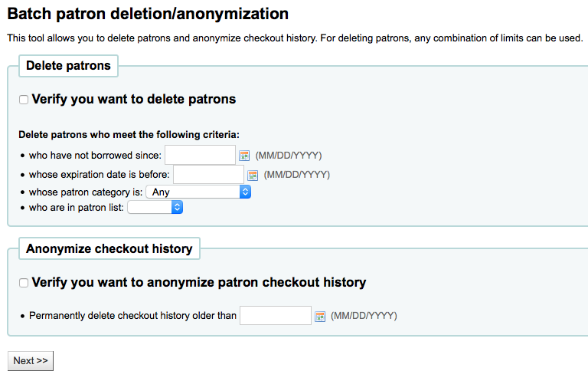Image resolution: width=588 pixels, height=381 pixels.
Task: Open calendar picker for checkout history older than
Action: coord(320,316)
